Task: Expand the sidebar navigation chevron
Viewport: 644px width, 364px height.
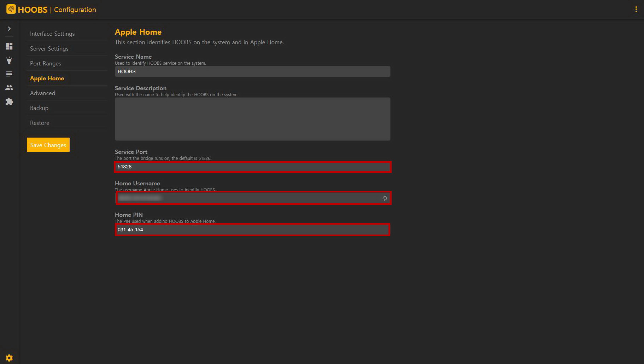Action: coord(9,29)
